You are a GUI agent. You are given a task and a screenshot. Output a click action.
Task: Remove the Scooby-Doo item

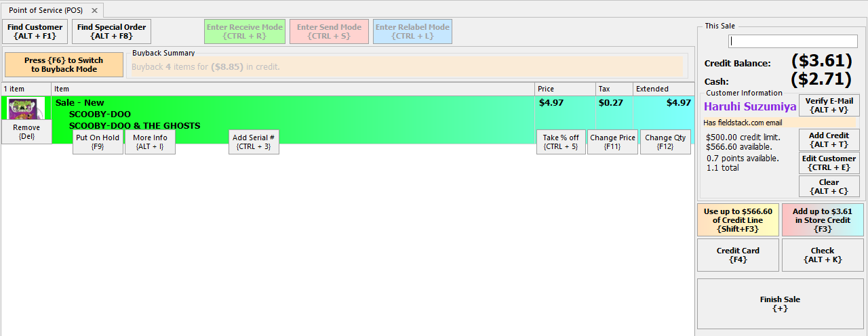(26, 131)
